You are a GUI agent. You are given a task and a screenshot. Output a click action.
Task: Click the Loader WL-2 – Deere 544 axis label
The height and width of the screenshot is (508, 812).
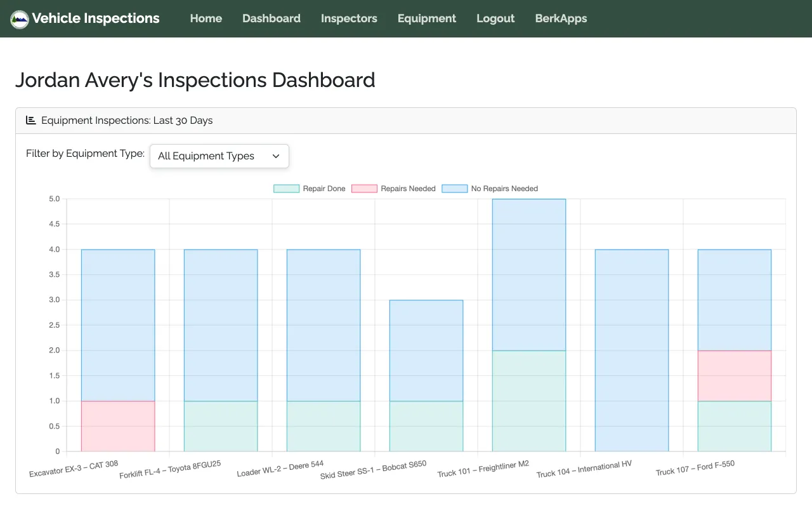(x=280, y=469)
